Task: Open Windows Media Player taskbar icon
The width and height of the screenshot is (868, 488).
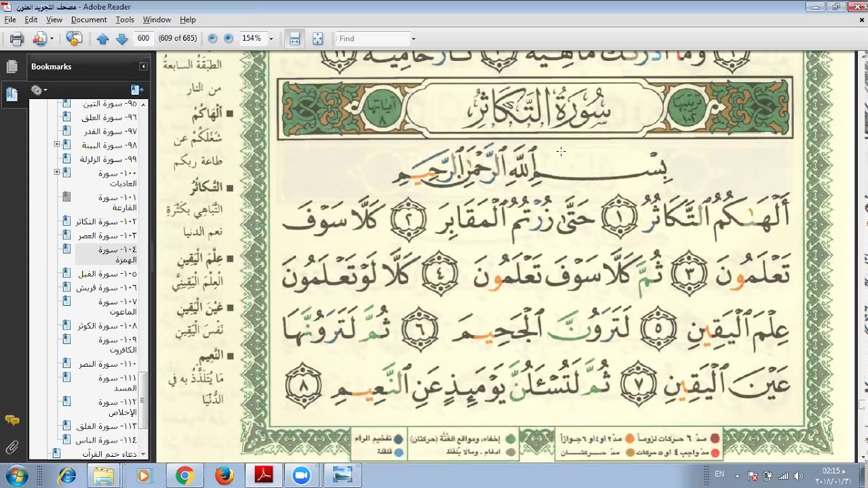Action: (x=143, y=476)
